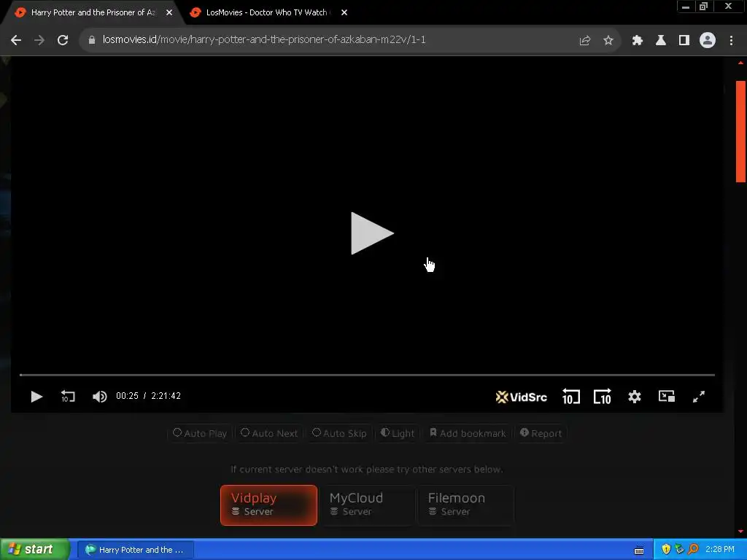Click the VidSrc logo in player
The width and height of the screenshot is (747, 560).
pyautogui.click(x=521, y=397)
